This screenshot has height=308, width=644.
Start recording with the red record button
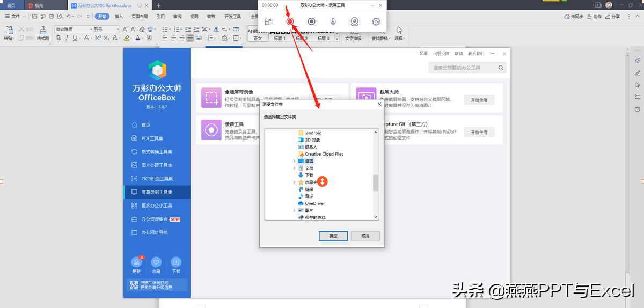click(x=290, y=21)
